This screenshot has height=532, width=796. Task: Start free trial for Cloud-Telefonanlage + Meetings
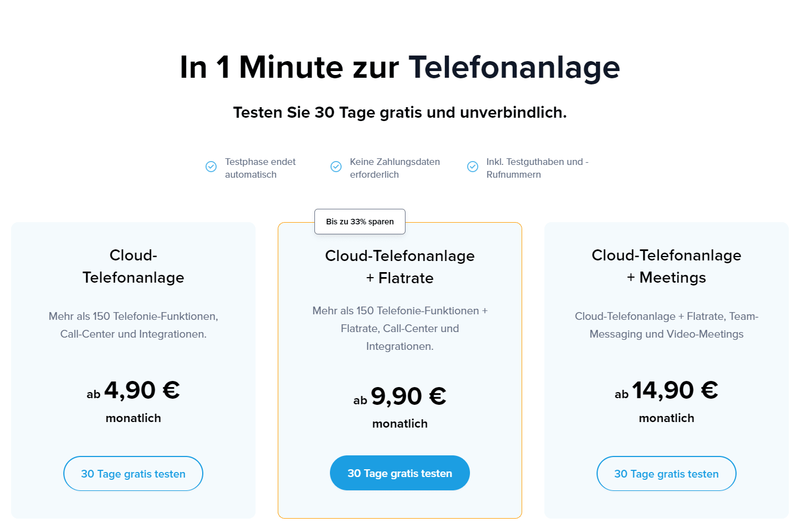pos(667,474)
